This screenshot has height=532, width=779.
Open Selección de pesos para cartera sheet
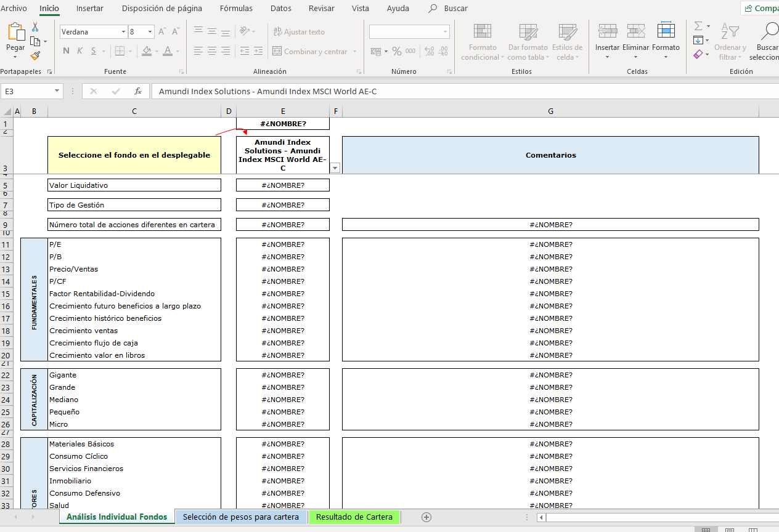[241, 517]
